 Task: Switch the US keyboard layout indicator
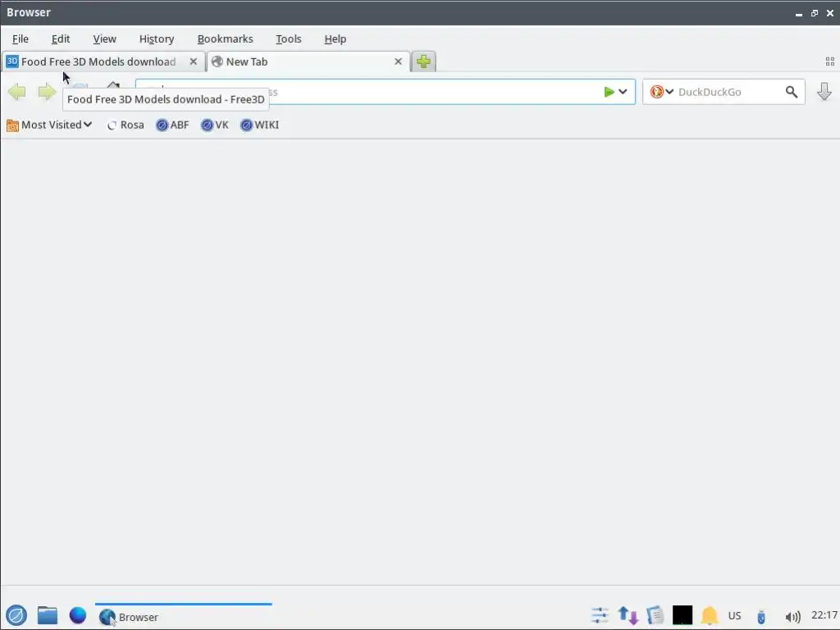(734, 615)
